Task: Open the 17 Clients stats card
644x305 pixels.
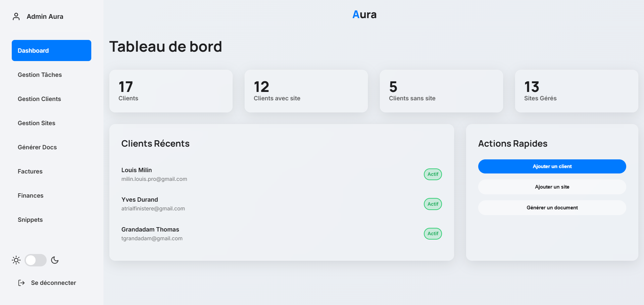Action: coord(170,91)
